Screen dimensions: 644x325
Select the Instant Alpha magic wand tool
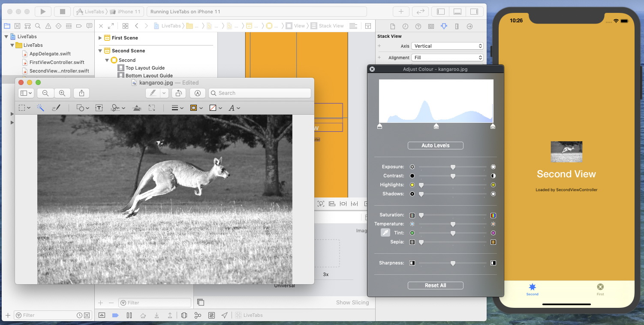[x=40, y=108]
